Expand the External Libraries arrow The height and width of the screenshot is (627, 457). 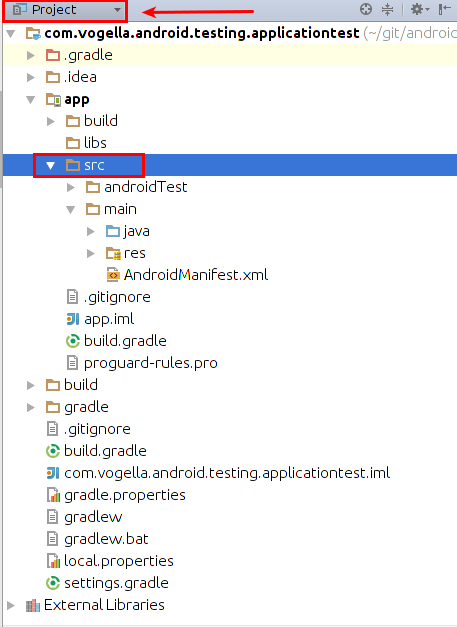(11, 605)
